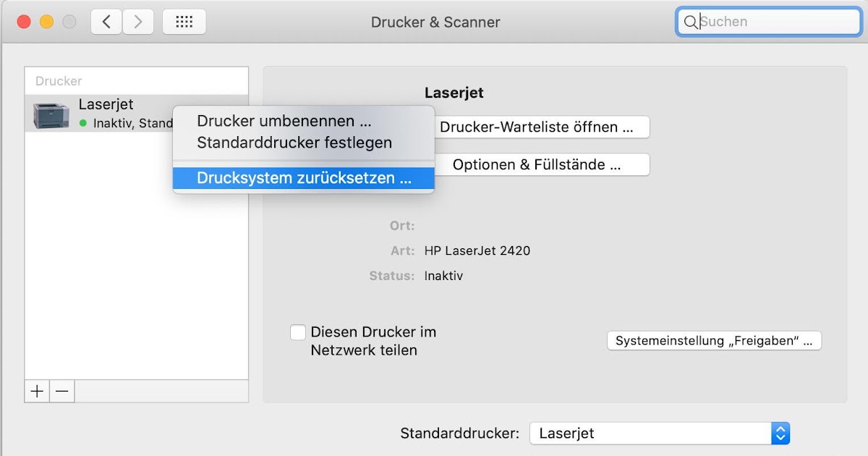Click the Laserjet printer thumbnail icon
This screenshot has height=456, width=868.
coord(51,114)
